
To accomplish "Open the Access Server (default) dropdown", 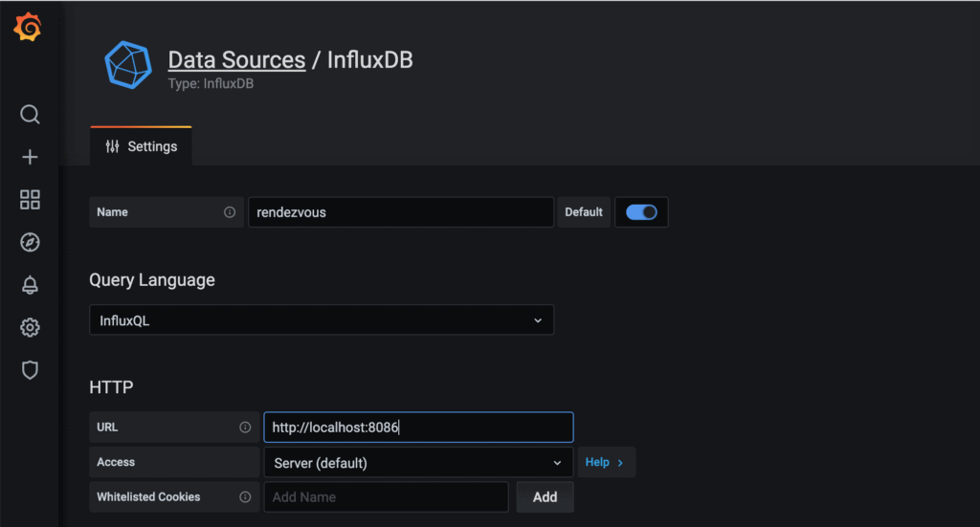I will 418,463.
